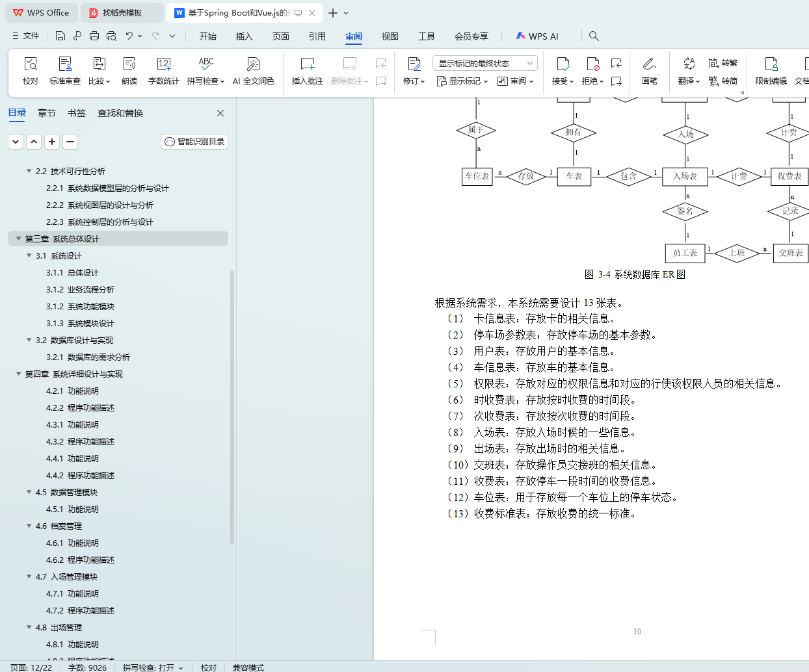Viewport: 809px width, 672px height.
Task: Open the 插入 ribbon tab
Action: tap(245, 36)
